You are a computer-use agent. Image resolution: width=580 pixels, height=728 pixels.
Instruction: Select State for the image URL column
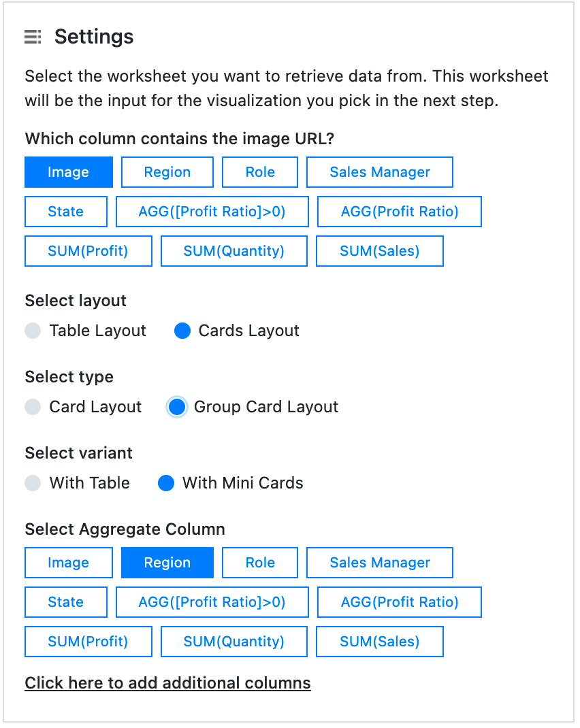tap(65, 211)
